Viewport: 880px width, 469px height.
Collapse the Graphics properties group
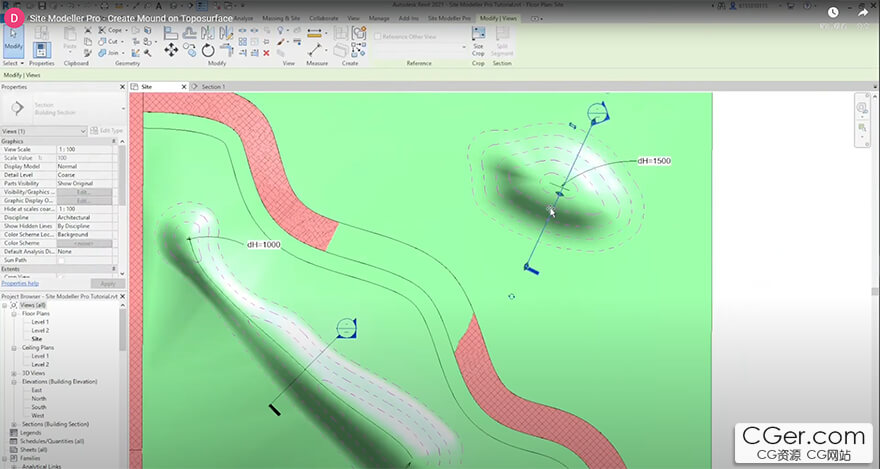(x=114, y=141)
